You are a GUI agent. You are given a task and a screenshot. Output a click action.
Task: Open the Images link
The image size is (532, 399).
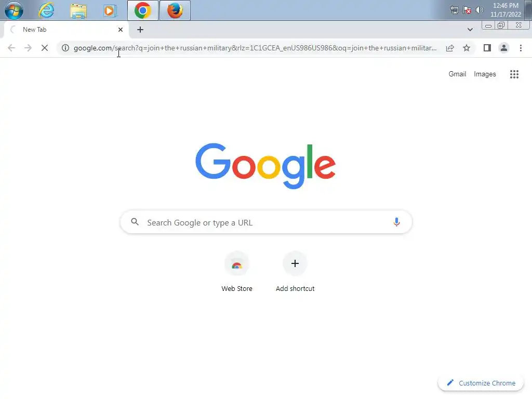485,74
